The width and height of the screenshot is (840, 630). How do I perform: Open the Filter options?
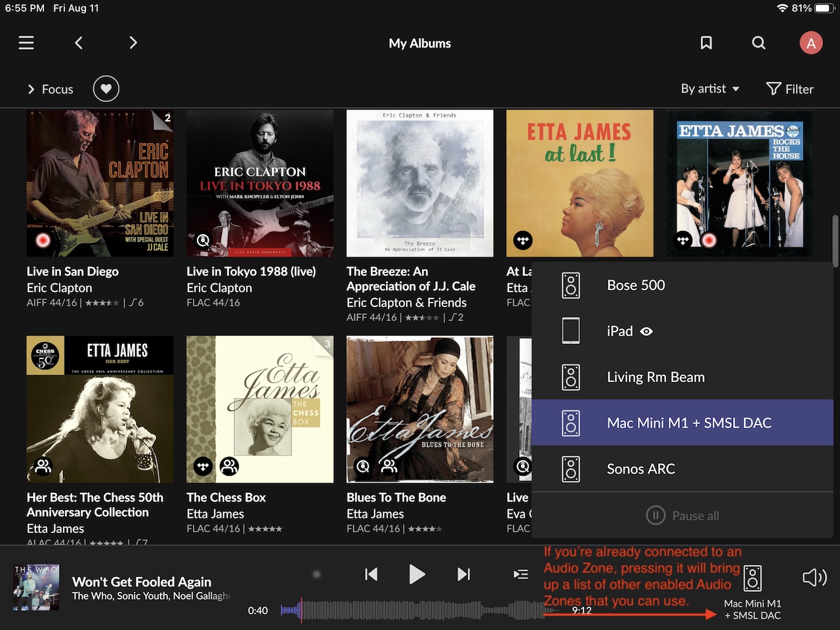click(x=789, y=89)
